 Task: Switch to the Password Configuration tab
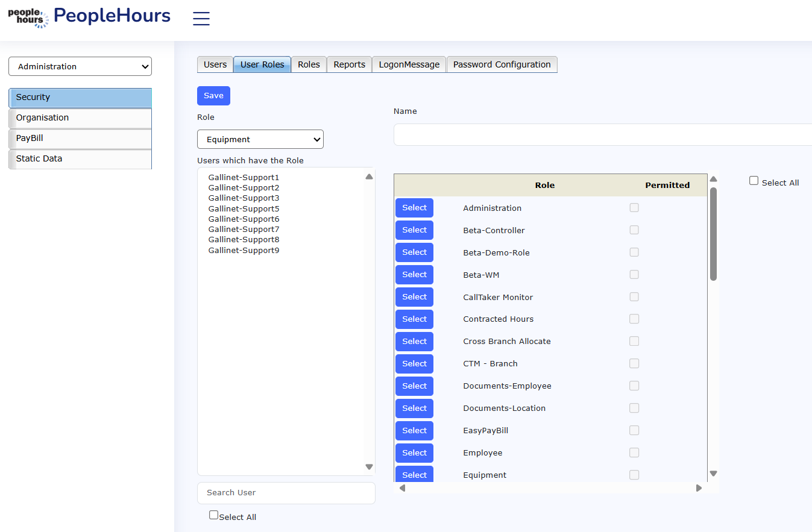pos(502,64)
